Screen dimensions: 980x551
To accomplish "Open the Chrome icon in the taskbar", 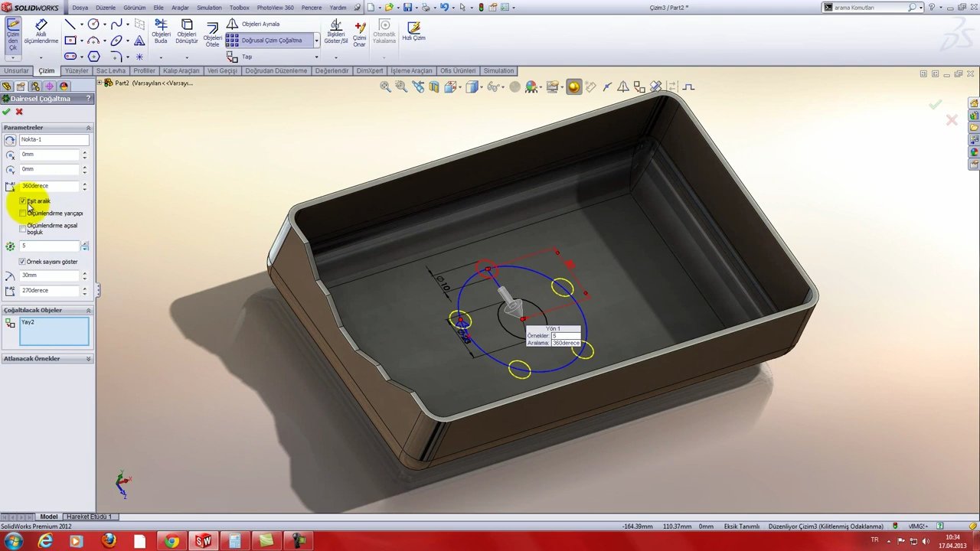I will tap(171, 542).
